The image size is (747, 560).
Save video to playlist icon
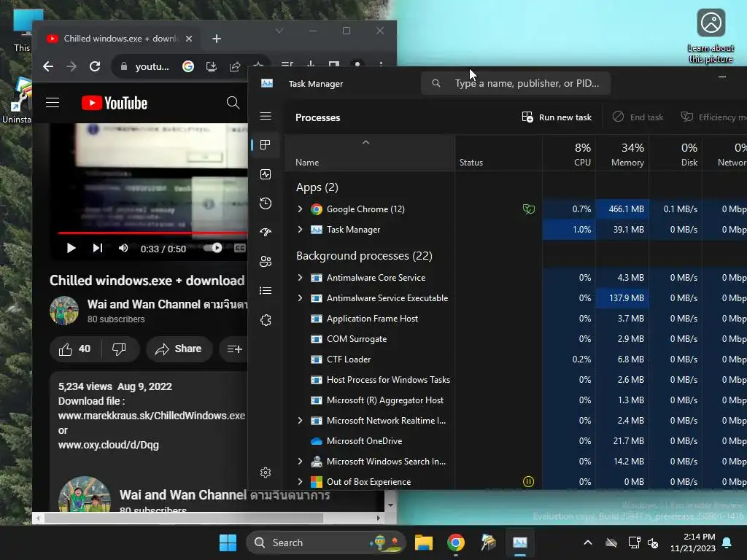(234, 349)
